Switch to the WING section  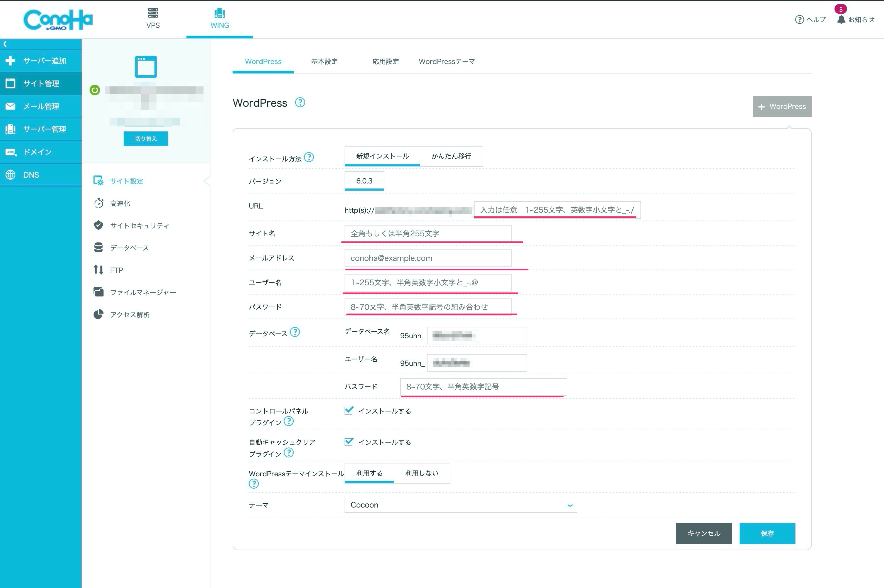click(220, 18)
